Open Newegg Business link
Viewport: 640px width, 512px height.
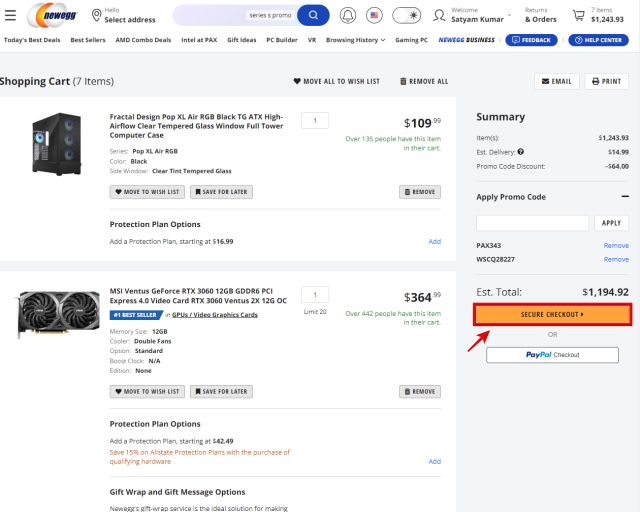(x=467, y=40)
